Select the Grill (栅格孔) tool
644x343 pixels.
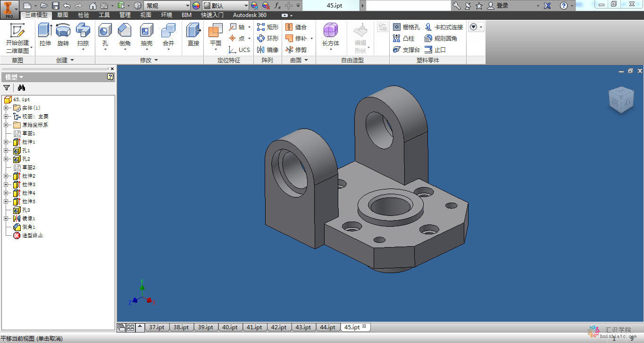(406, 27)
